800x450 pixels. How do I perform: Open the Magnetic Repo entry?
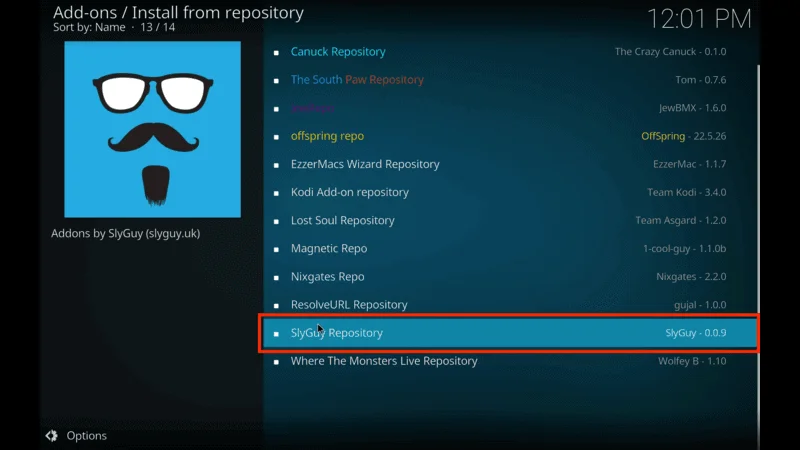tap(328, 248)
